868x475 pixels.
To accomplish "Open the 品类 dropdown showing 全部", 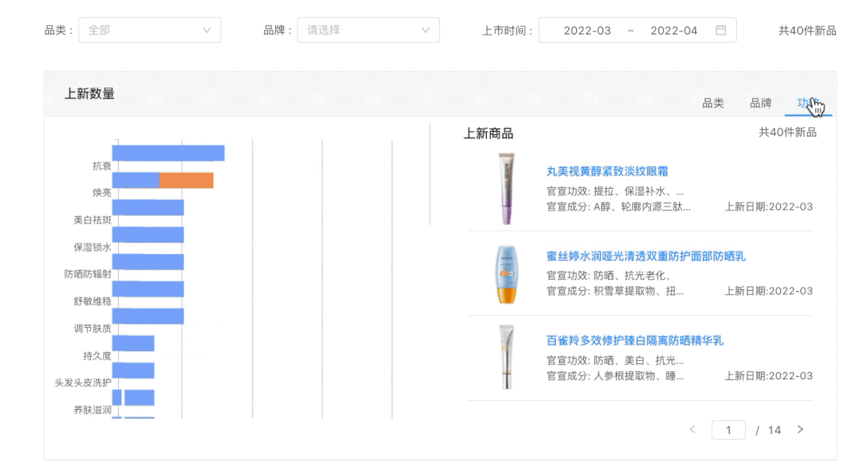I will [149, 31].
